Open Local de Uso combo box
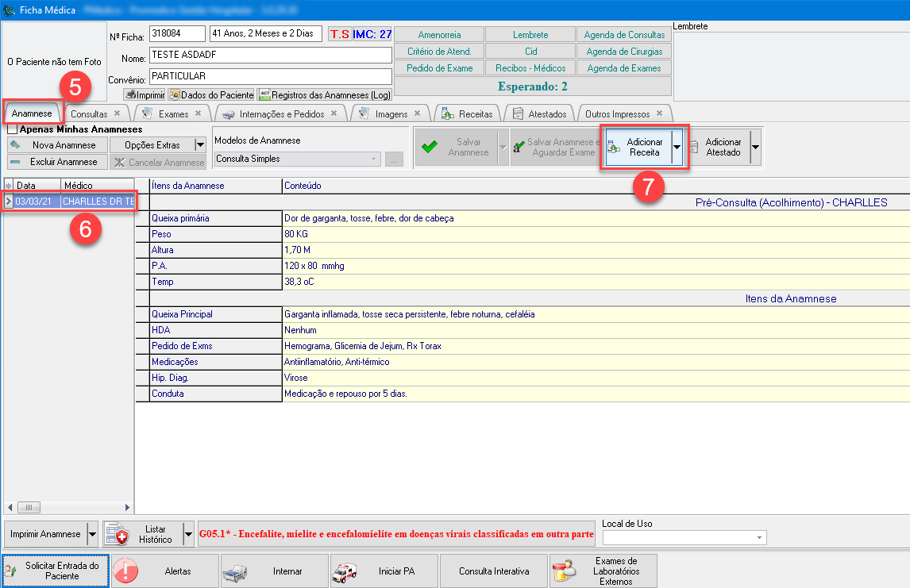The width and height of the screenshot is (910, 588). 684,538
